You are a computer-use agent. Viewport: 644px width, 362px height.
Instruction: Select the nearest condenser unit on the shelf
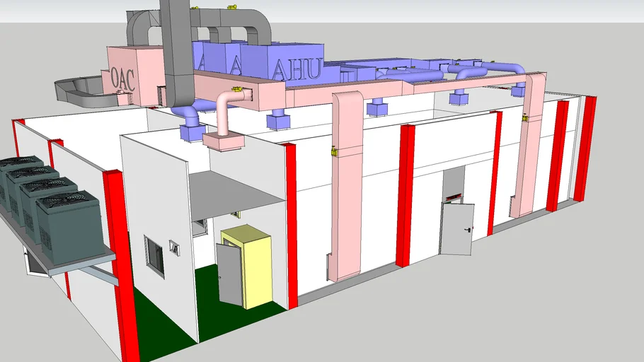[x=68, y=221]
